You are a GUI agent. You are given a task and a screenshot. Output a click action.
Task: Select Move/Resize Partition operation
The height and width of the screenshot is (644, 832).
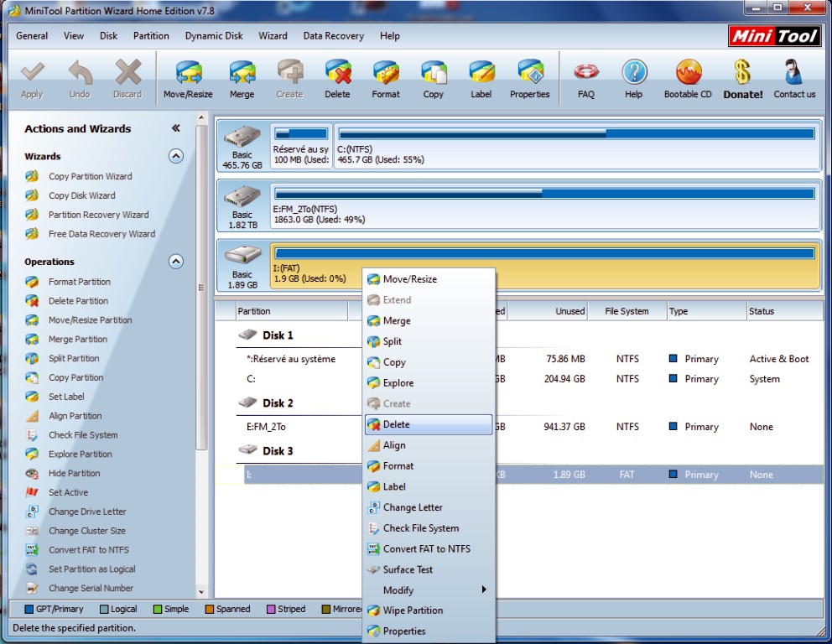[91, 319]
